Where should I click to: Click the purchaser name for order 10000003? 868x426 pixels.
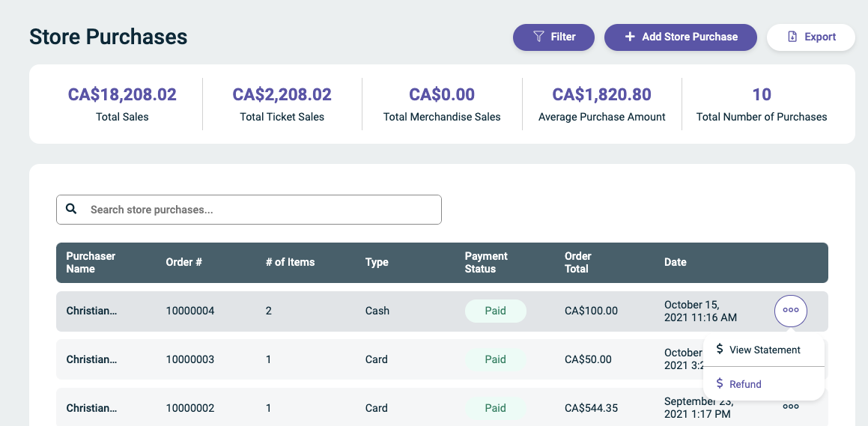[91, 359]
